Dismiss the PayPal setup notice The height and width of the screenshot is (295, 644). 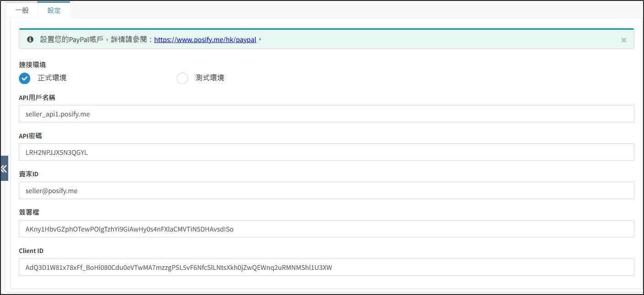tap(623, 40)
